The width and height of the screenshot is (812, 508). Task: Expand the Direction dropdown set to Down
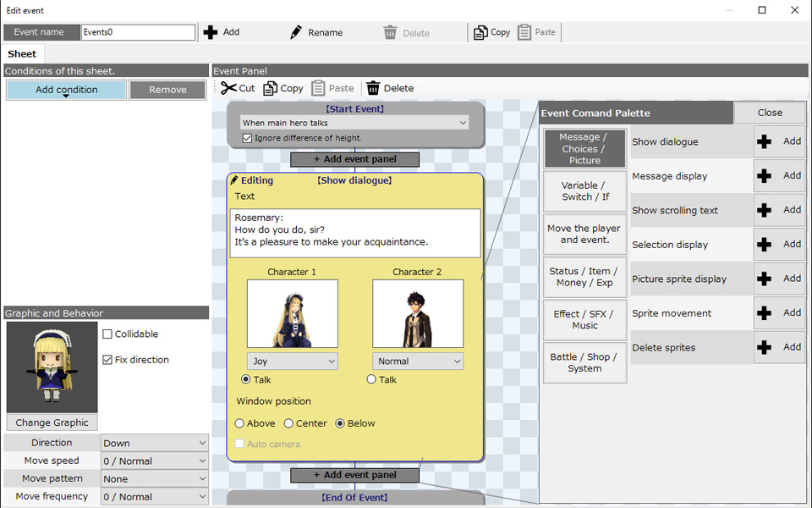154,443
